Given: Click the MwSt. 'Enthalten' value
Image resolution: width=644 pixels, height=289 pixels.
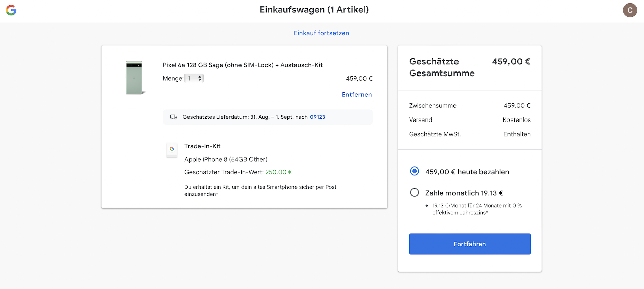Looking at the screenshot, I should [x=517, y=134].
